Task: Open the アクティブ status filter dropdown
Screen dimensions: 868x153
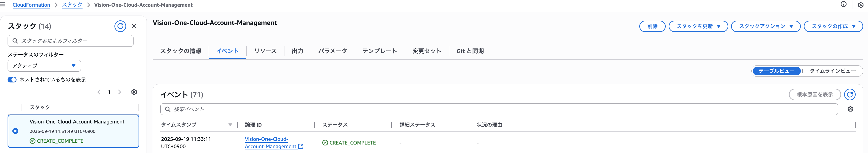Action: pos(44,66)
